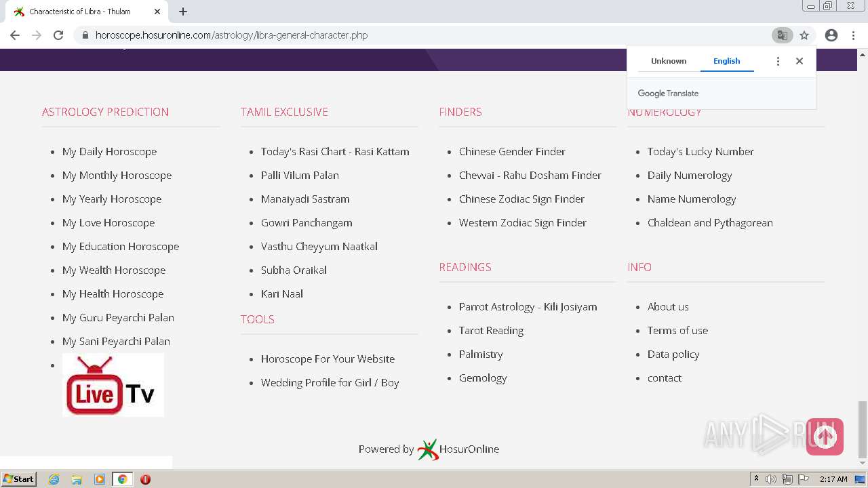The image size is (868, 488).
Task: Open My Yearly Horoscope link
Action: click(112, 199)
